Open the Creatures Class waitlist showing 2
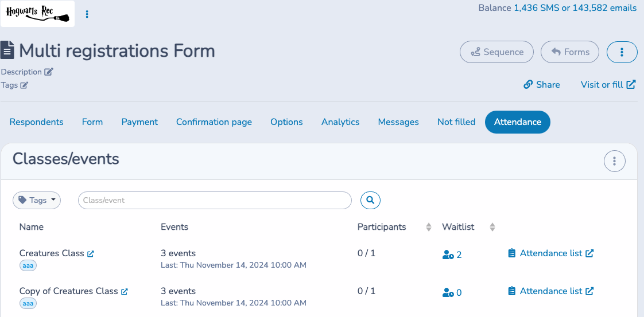This screenshot has width=644, height=317. coord(452,255)
